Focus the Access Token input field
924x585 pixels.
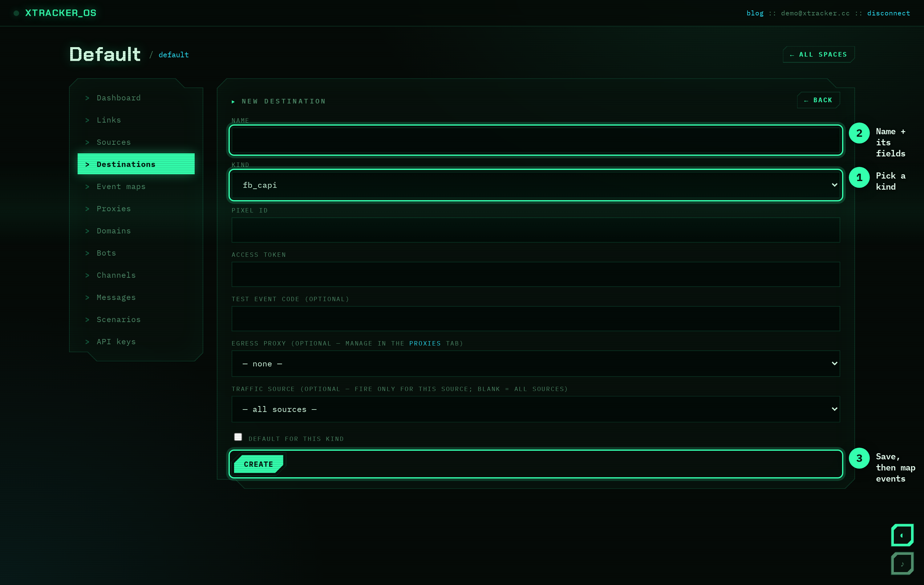(536, 274)
